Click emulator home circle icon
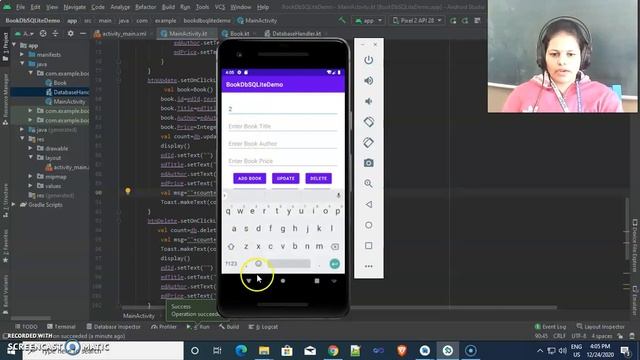640x360 pixels. 368,225
